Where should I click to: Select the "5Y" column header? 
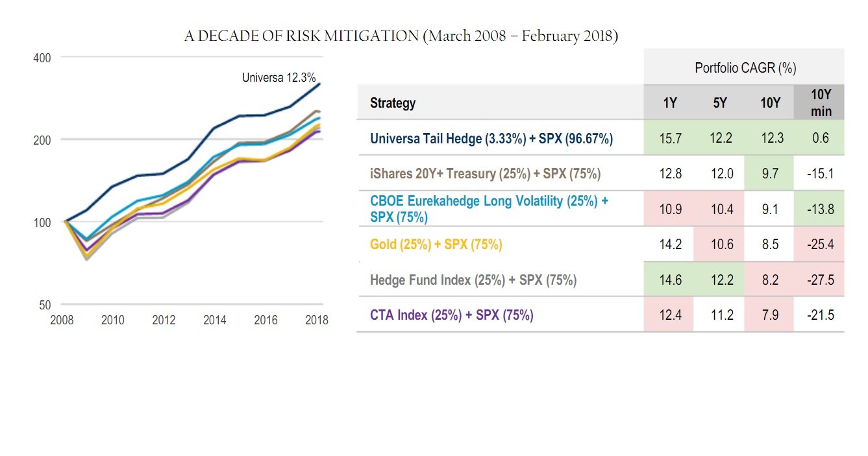[719, 103]
